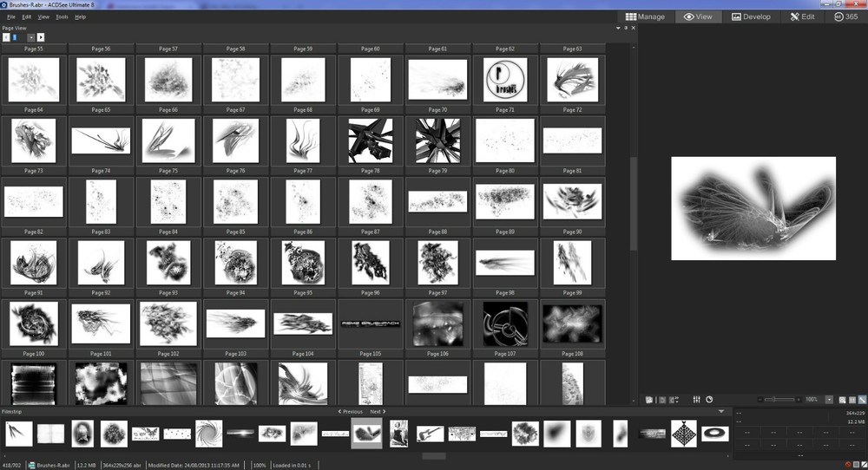This screenshot has width=868, height=470.
Task: Go to previous page in Page View
Action: [x=6, y=37]
